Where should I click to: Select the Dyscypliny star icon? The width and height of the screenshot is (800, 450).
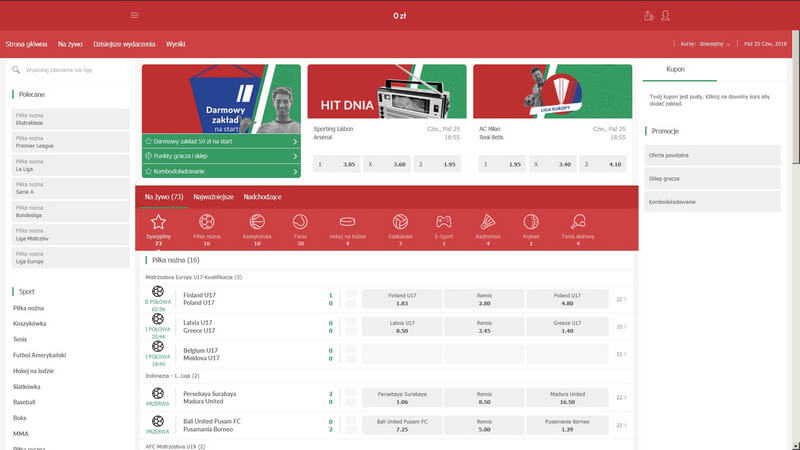pos(158,222)
